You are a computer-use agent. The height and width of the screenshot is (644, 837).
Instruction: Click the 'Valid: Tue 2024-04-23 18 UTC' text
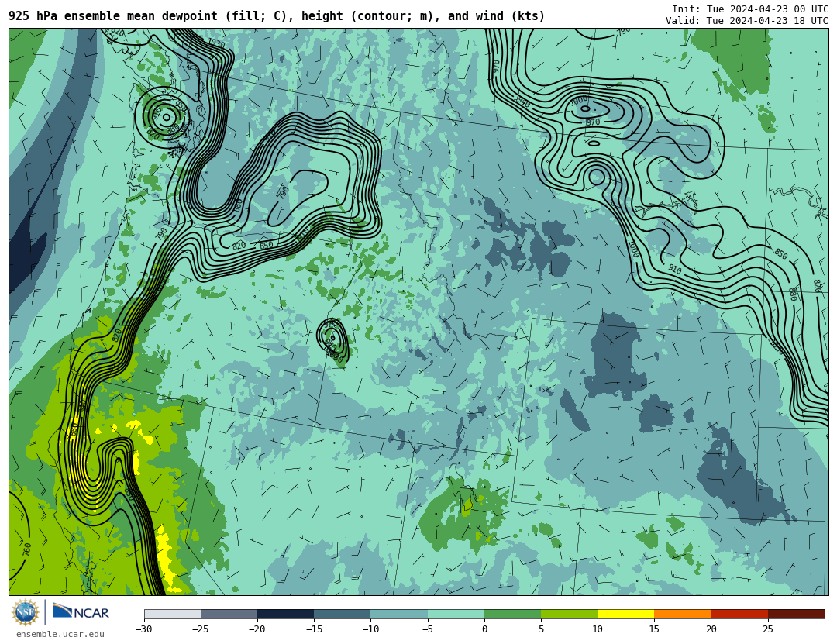pyautogui.click(x=747, y=21)
